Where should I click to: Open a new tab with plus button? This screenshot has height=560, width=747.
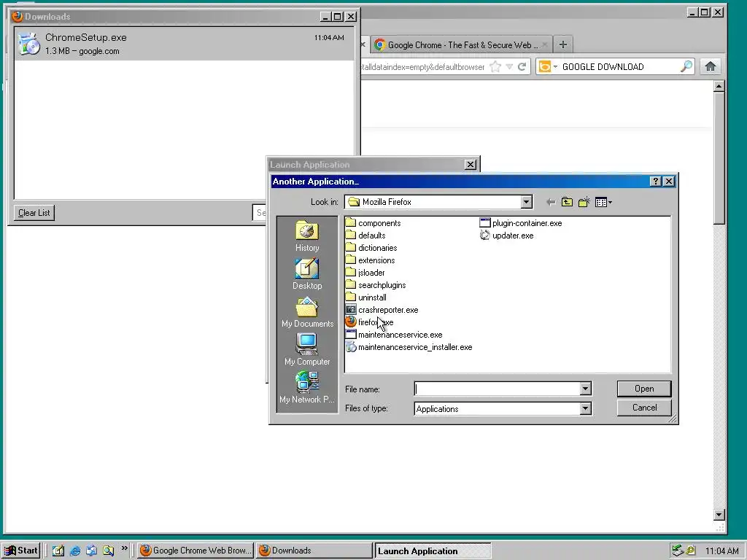[x=562, y=44]
